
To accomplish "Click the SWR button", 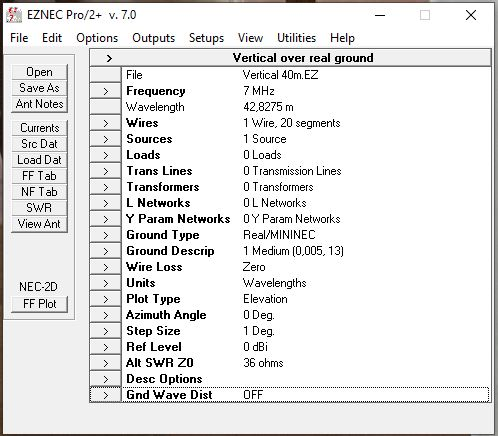I will [x=39, y=208].
